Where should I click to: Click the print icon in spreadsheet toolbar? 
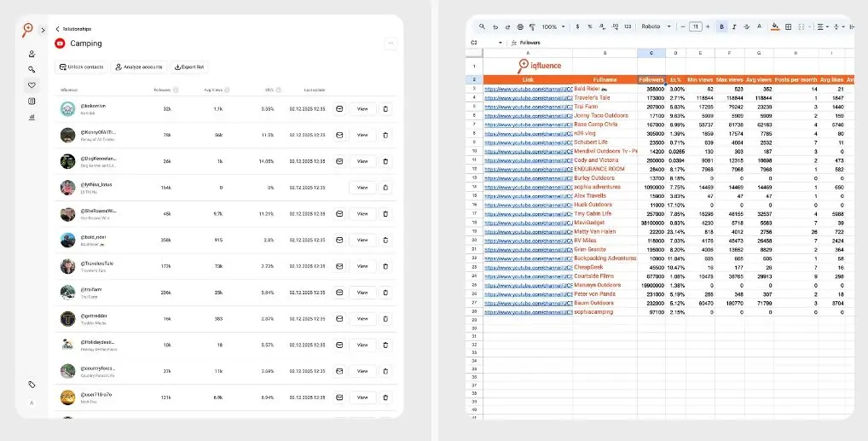click(519, 26)
